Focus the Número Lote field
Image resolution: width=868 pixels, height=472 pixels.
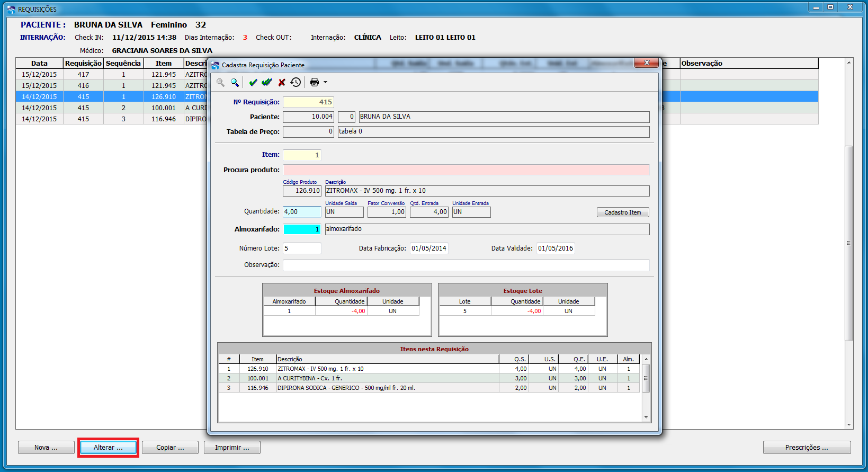tap(302, 248)
